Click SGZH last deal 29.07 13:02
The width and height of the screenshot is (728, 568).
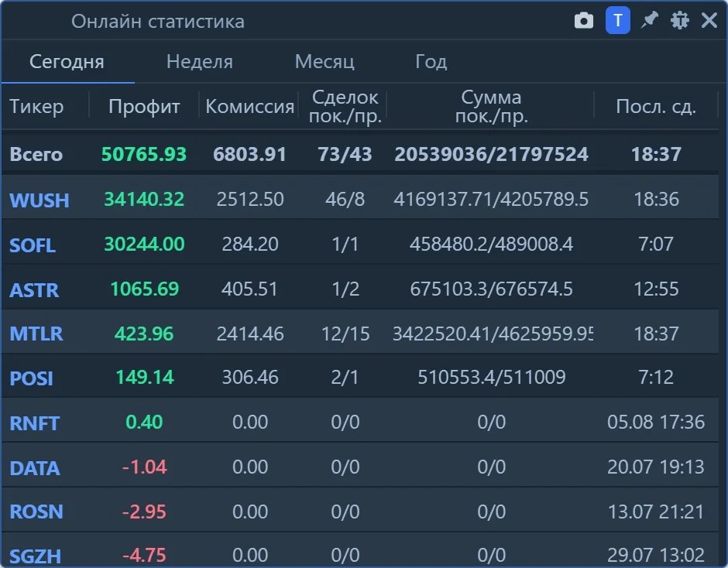tap(656, 555)
